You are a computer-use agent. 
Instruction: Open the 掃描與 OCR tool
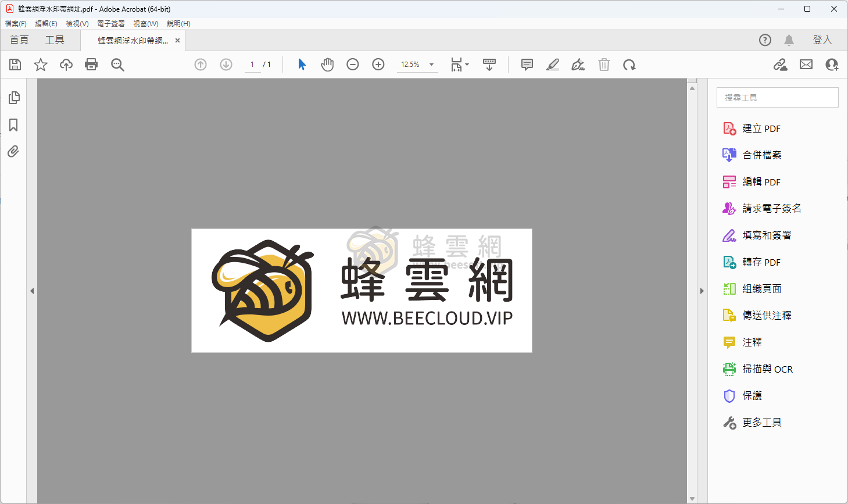758,369
